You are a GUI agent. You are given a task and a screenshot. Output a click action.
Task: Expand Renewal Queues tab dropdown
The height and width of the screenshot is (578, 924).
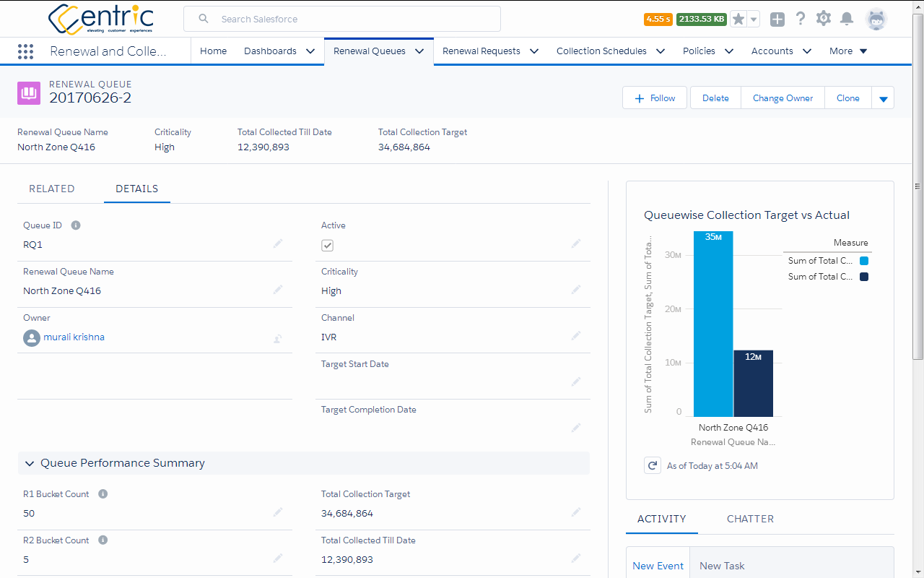(x=419, y=51)
